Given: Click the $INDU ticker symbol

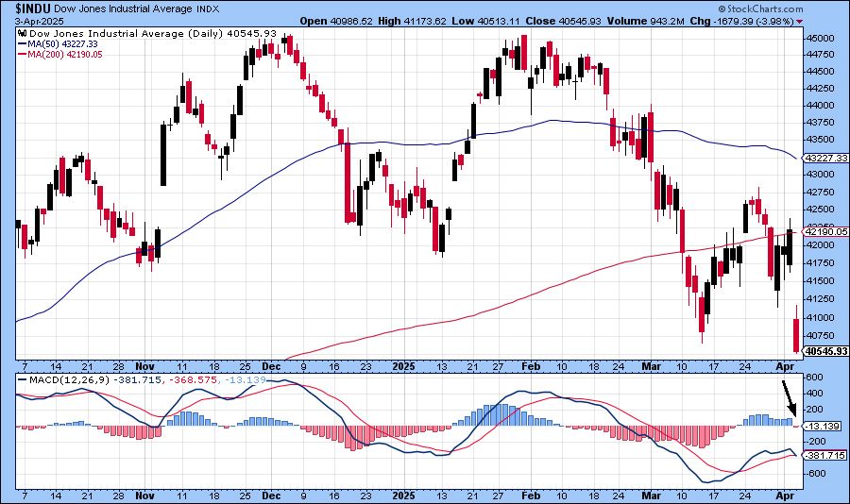Looking at the screenshot, I should pyautogui.click(x=33, y=8).
